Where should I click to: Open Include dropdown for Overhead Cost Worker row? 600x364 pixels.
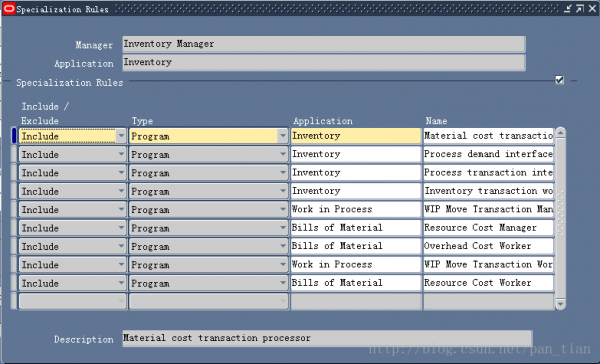pos(121,246)
